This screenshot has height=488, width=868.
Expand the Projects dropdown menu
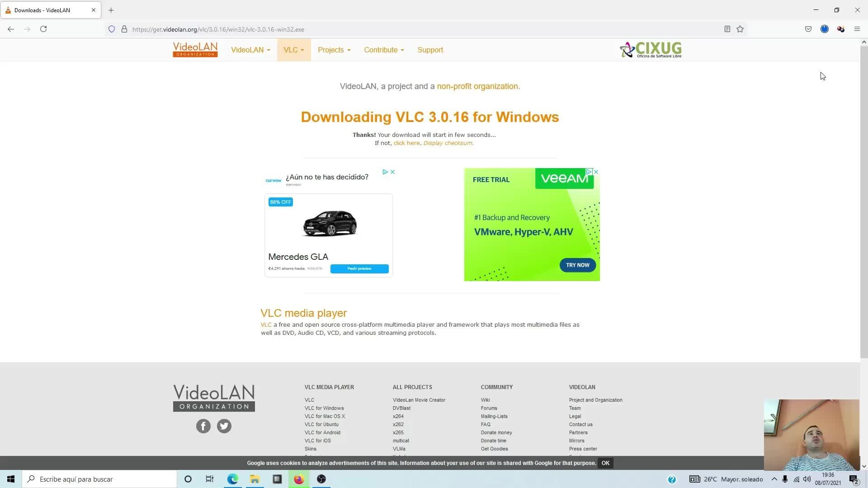pyautogui.click(x=334, y=50)
